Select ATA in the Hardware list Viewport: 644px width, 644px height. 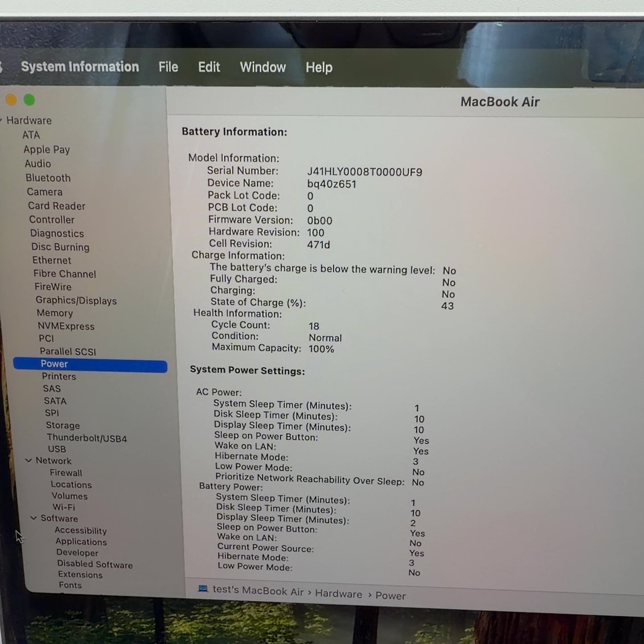31,135
